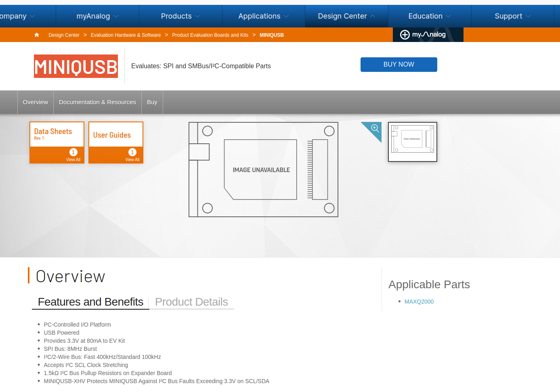The width and height of the screenshot is (560, 392).
Task: Go to Buy section tab
Action: (x=152, y=102)
